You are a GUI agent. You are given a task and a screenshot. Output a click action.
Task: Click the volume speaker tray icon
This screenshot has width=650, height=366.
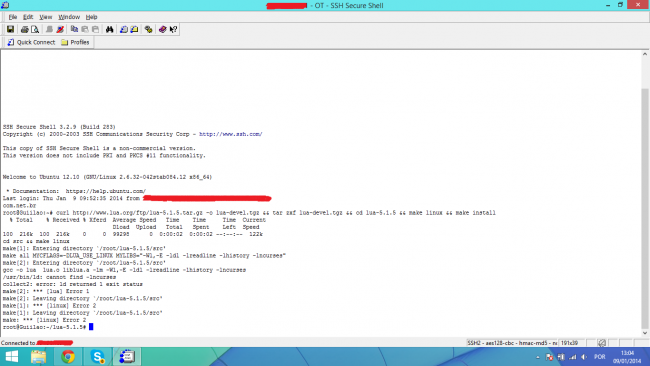[584, 357]
